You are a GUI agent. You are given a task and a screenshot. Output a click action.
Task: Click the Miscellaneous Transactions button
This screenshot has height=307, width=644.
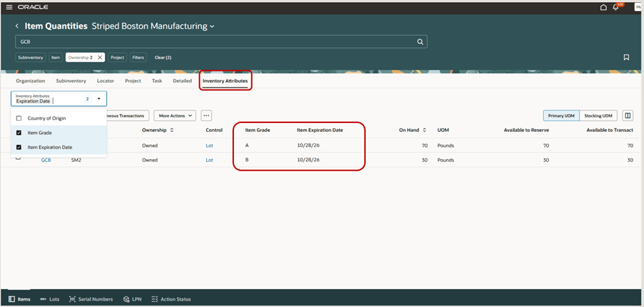pyautogui.click(x=127, y=116)
